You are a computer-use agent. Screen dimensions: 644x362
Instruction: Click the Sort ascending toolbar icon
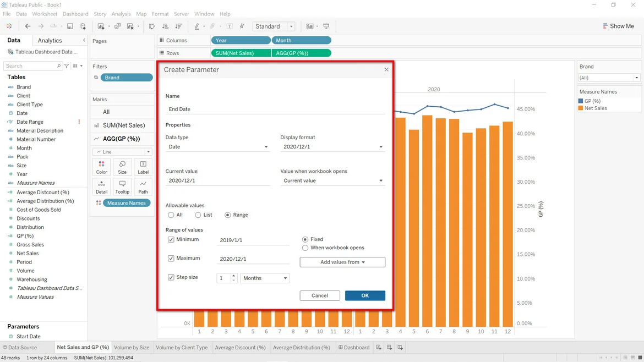165,26
